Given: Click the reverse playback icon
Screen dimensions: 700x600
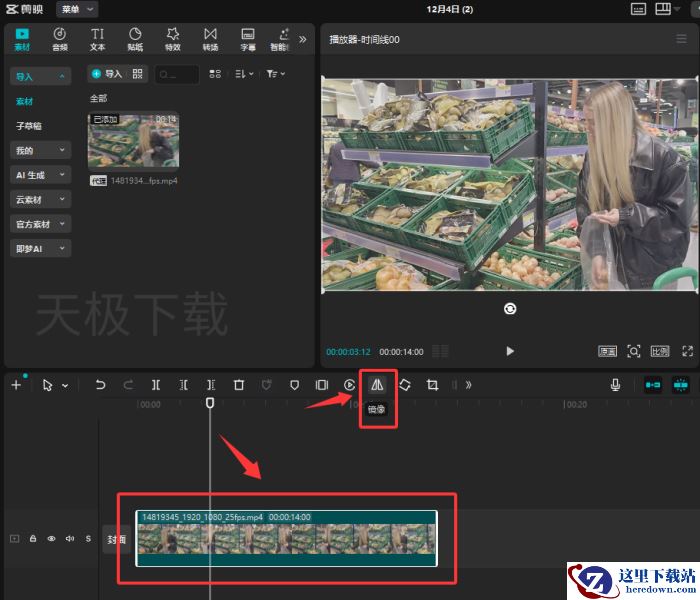Looking at the screenshot, I should (x=350, y=385).
